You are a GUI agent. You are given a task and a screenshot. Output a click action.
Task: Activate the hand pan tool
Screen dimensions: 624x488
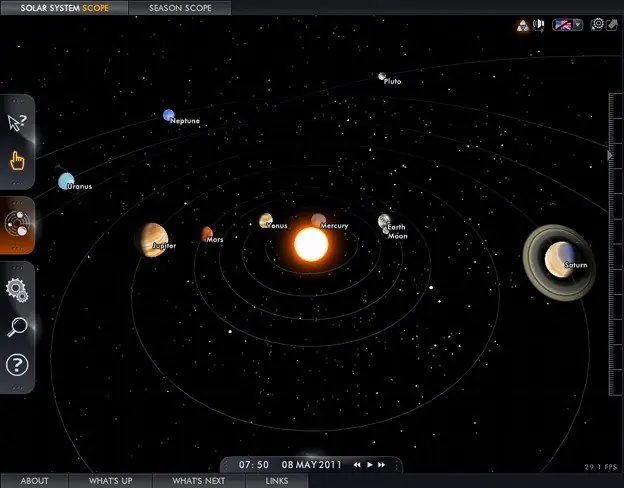tap(17, 160)
